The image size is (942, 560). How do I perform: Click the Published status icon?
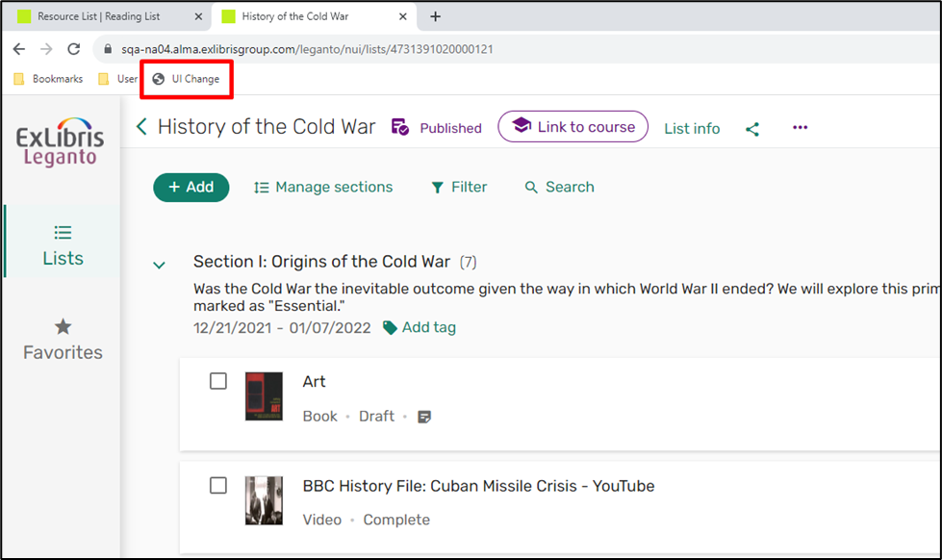coord(400,127)
